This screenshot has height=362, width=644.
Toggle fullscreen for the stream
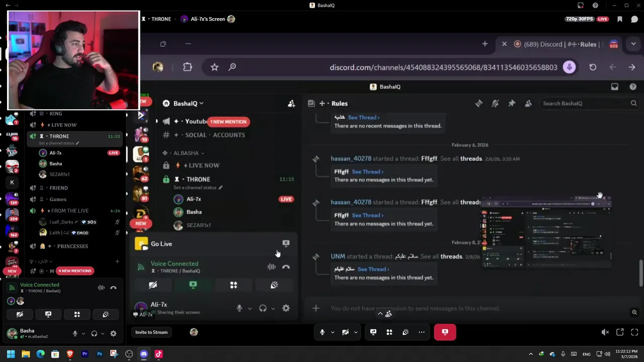tap(634, 332)
